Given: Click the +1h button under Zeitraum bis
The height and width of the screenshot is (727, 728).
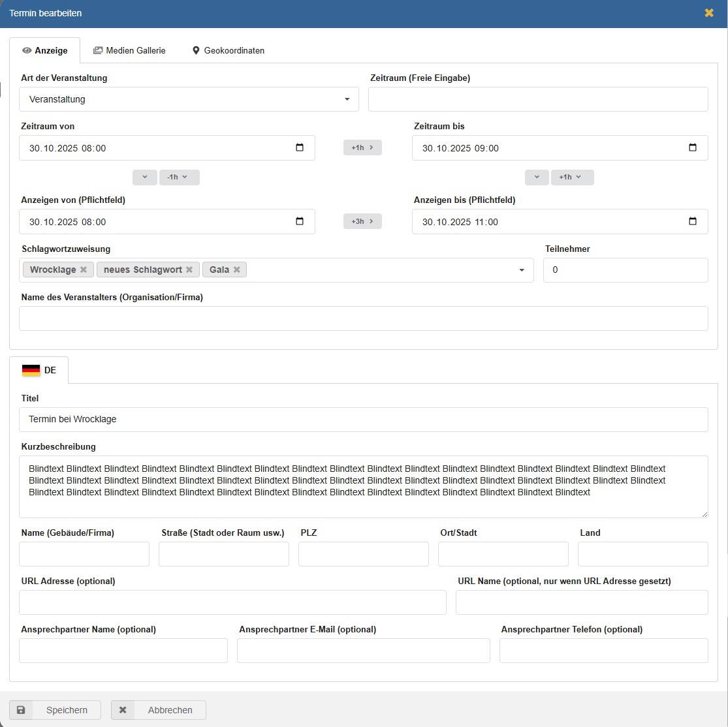Looking at the screenshot, I should (x=572, y=177).
